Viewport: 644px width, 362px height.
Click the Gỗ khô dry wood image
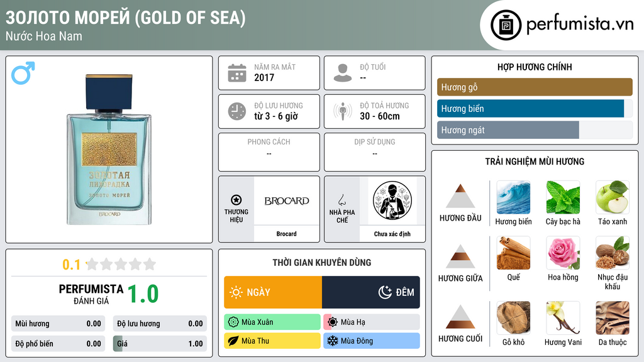pyautogui.click(x=513, y=317)
